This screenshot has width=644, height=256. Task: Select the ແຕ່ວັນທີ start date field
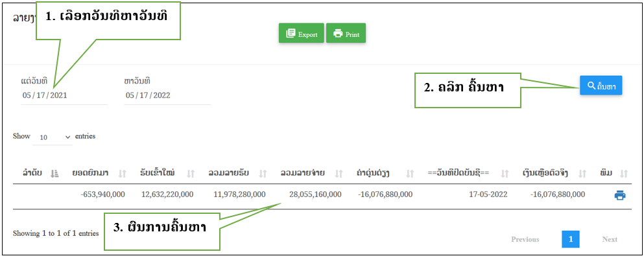coord(64,95)
